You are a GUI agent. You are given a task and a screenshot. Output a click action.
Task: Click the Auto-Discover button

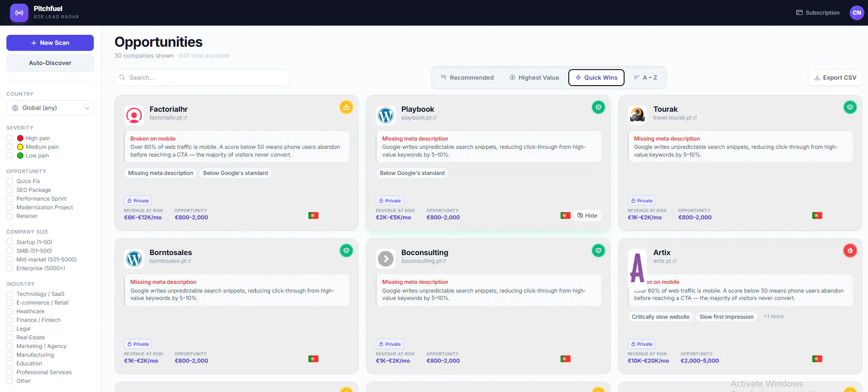point(50,63)
